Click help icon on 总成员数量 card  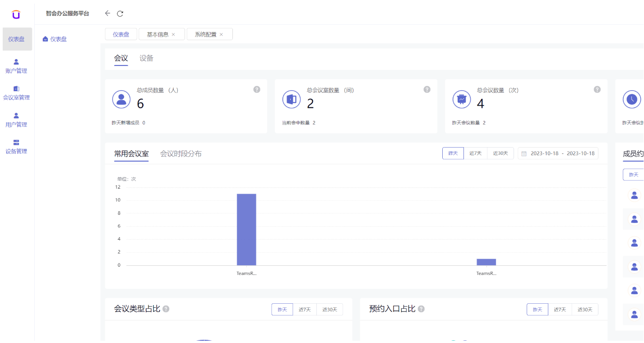pyautogui.click(x=257, y=89)
